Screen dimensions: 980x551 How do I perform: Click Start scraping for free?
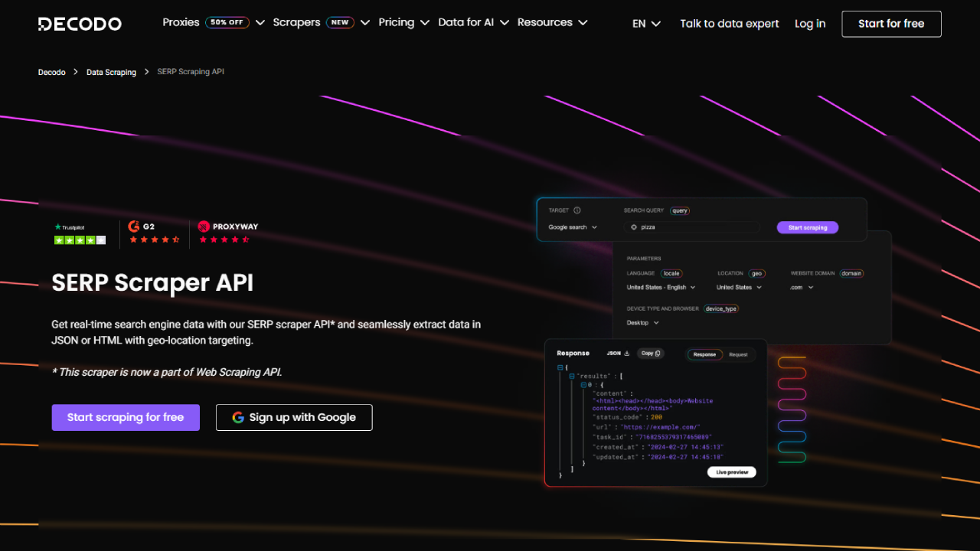tap(125, 417)
